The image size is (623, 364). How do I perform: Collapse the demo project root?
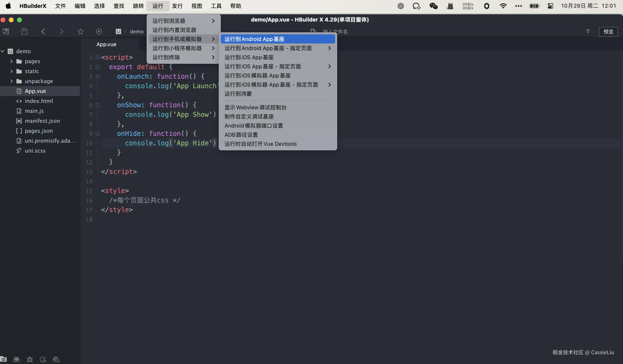pyautogui.click(x=3, y=51)
